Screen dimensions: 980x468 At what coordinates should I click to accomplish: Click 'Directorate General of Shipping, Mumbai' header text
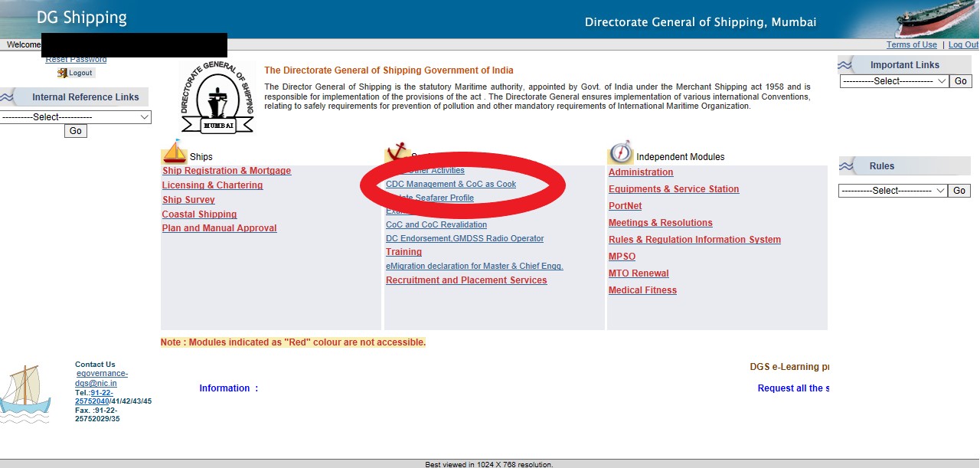(x=701, y=22)
